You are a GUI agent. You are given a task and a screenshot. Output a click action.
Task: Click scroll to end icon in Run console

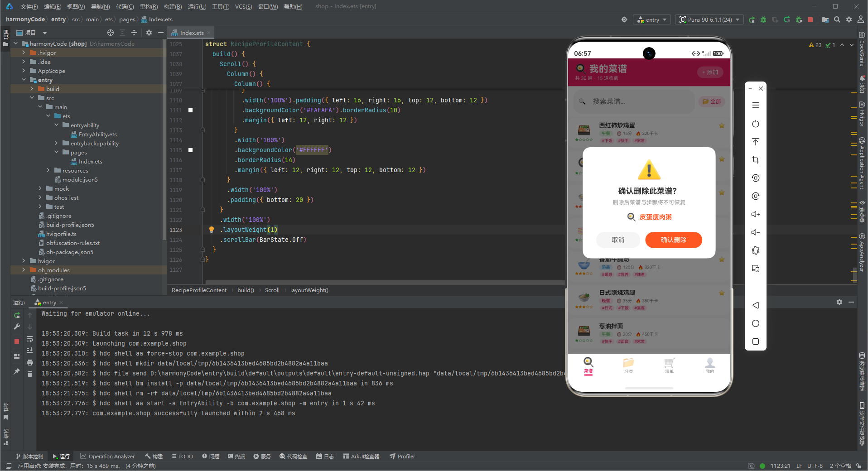tap(30, 351)
